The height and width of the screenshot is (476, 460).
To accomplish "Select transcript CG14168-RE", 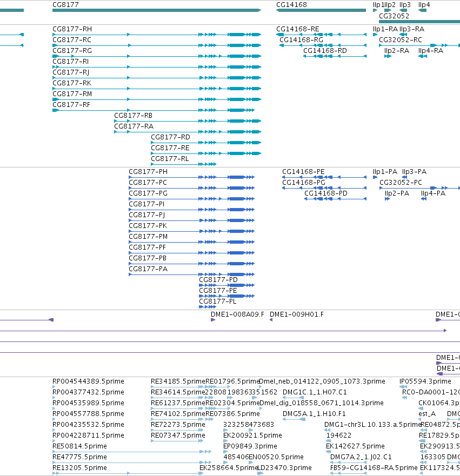I will coord(298,29).
